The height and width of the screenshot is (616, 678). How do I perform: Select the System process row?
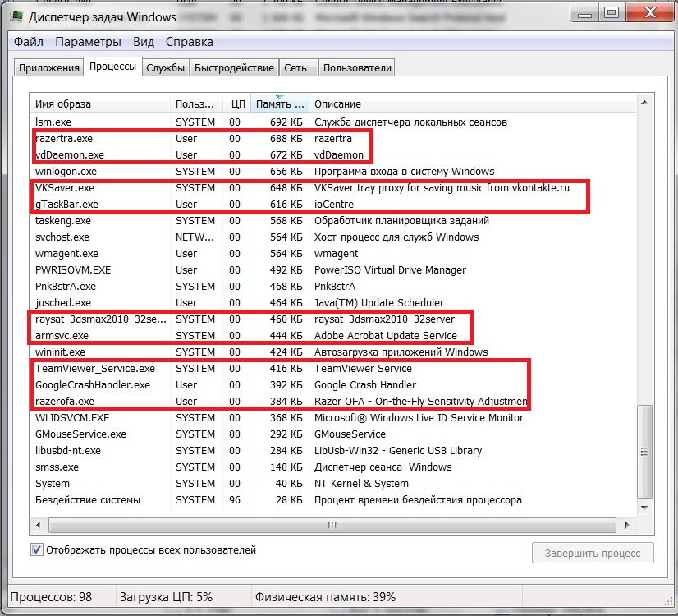[333, 484]
